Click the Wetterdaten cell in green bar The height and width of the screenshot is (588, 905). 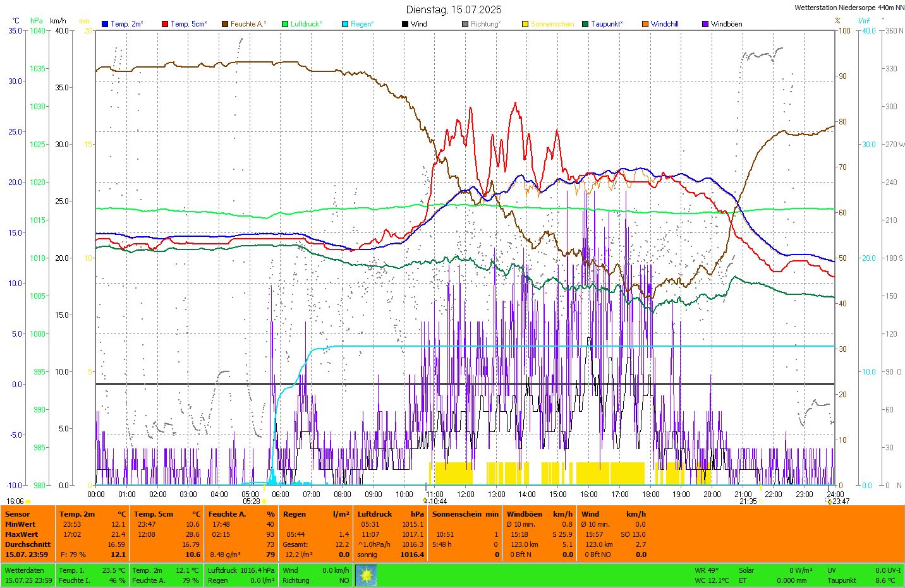[x=24, y=570]
